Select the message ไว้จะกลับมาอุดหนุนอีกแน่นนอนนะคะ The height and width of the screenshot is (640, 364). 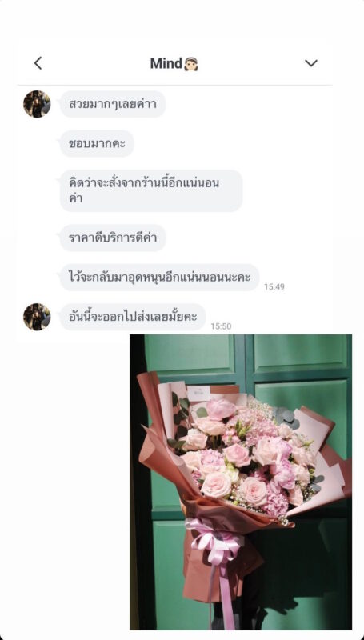(159, 277)
